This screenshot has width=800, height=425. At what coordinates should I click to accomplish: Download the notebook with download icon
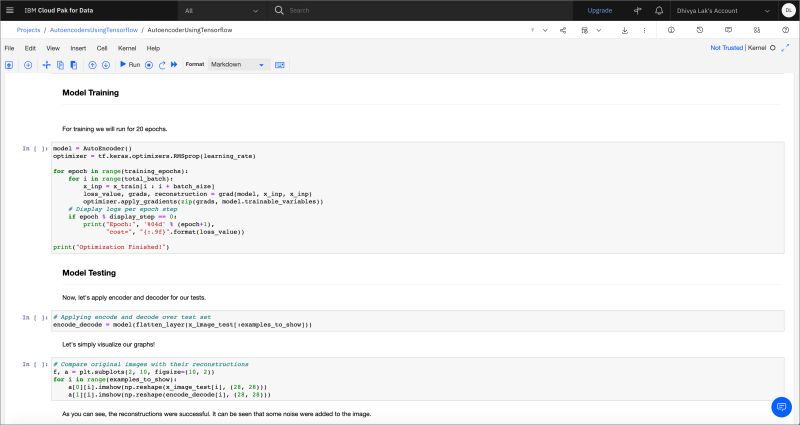click(624, 31)
